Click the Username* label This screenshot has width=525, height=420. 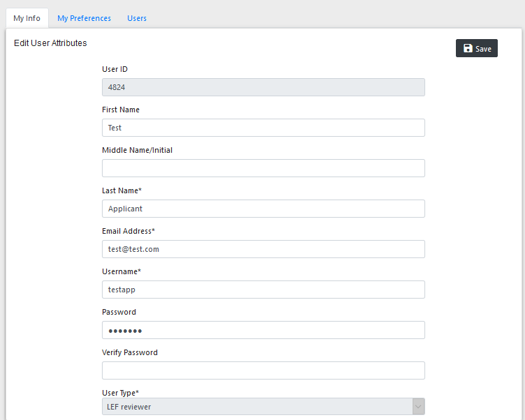click(x=121, y=271)
